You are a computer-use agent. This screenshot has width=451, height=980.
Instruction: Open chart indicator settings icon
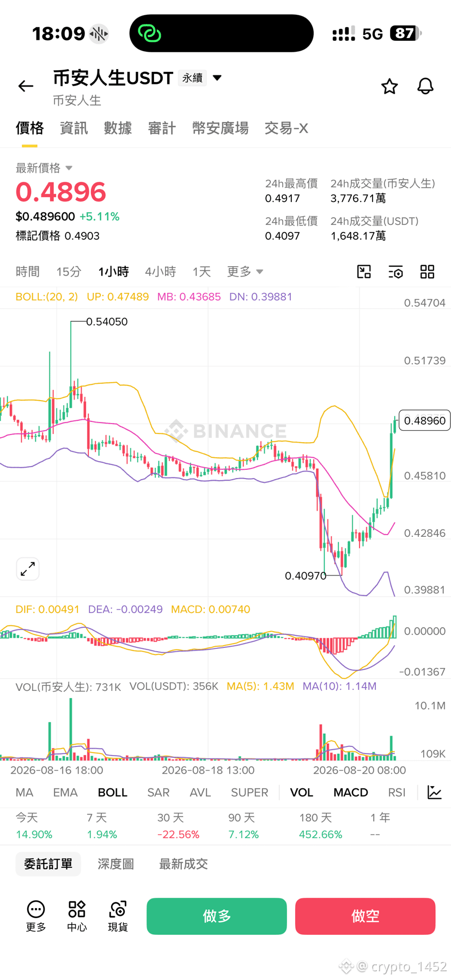click(x=396, y=272)
